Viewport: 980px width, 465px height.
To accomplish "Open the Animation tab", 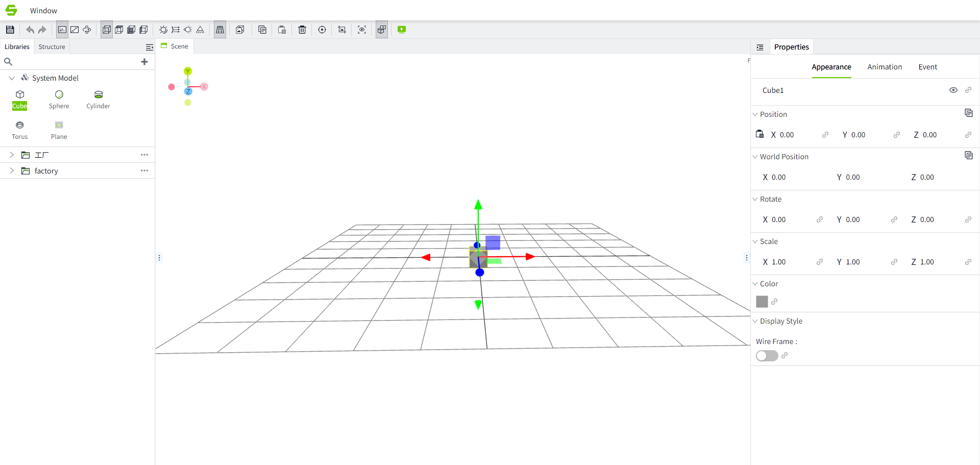I will tap(884, 67).
